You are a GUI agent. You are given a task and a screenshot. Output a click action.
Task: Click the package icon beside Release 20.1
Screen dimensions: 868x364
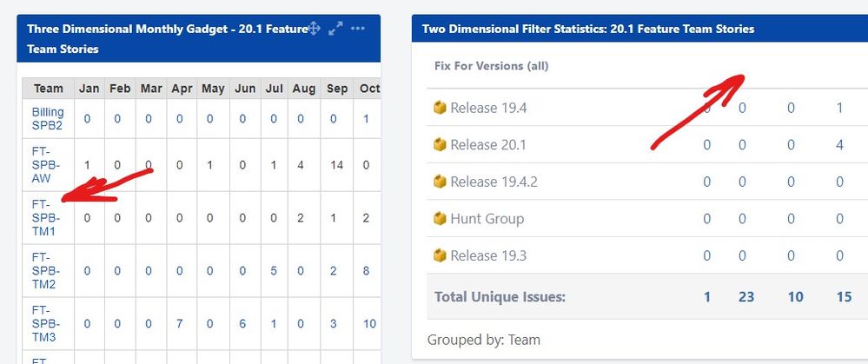(440, 144)
